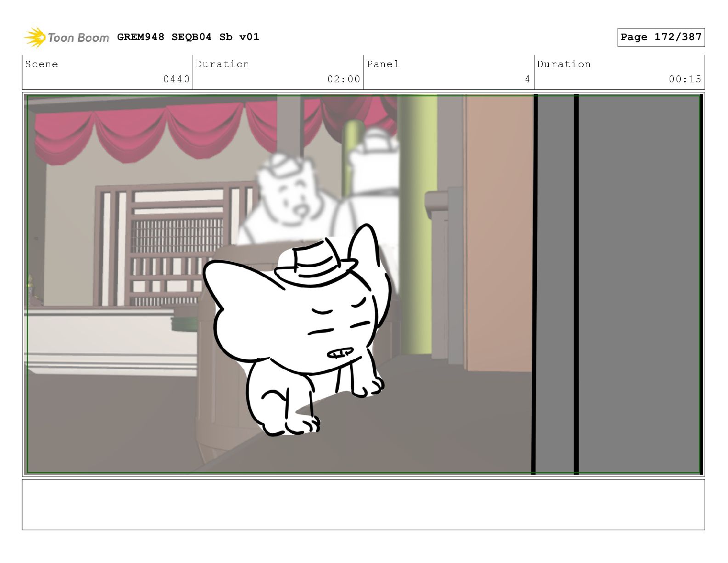Select the Scene label
Screen dimensions: 728x563
(41, 64)
